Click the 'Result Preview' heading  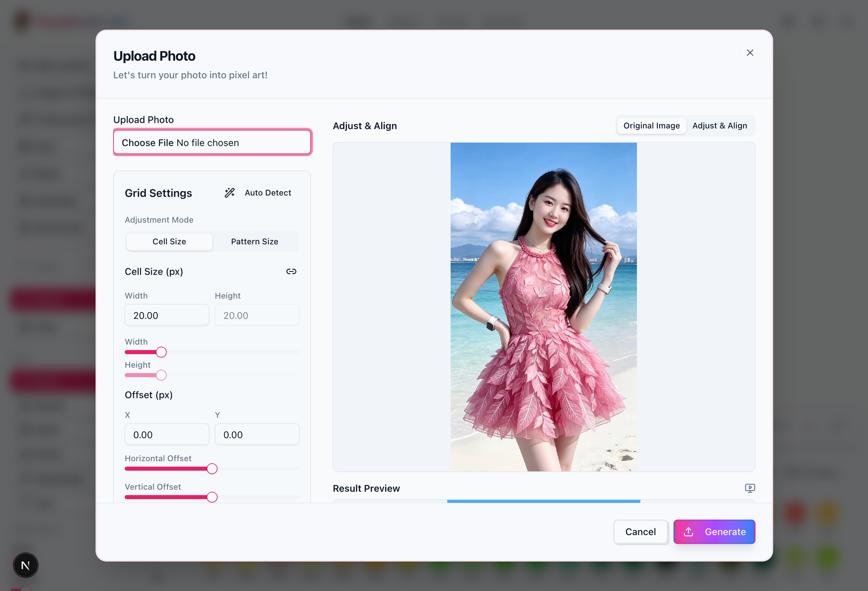coord(366,488)
